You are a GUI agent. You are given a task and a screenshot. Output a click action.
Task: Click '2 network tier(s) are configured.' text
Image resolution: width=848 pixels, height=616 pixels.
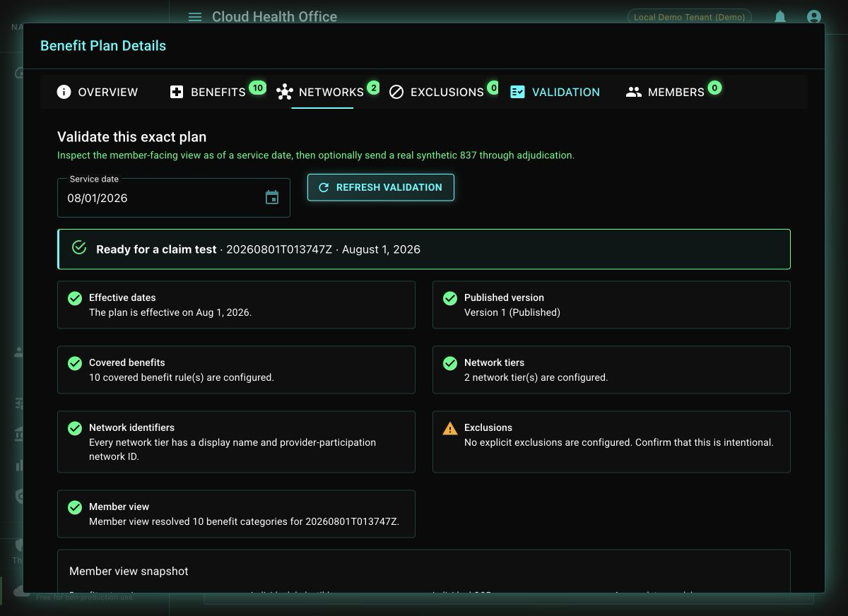tap(536, 377)
